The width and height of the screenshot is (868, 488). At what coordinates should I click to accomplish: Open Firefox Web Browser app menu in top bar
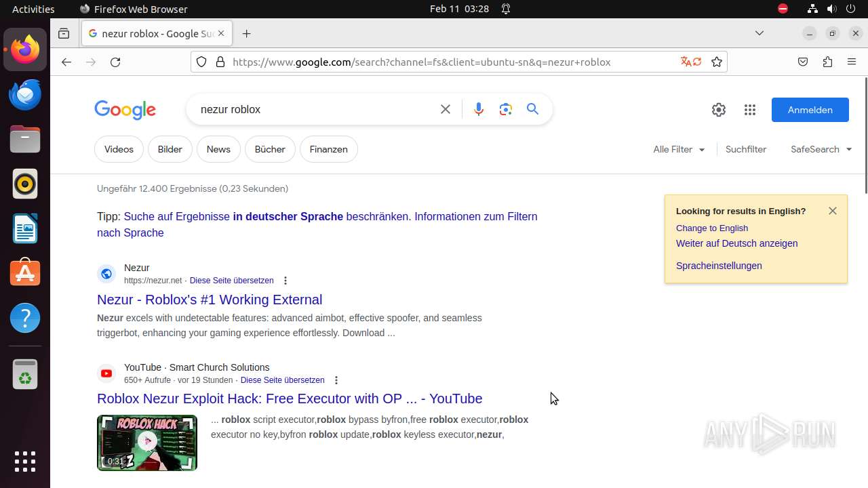coord(134,9)
